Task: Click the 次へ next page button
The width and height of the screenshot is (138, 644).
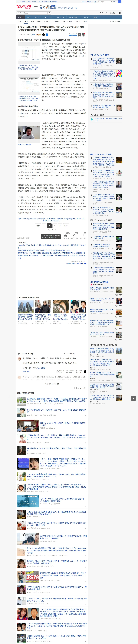Action: pyautogui.click(x=66, y=226)
